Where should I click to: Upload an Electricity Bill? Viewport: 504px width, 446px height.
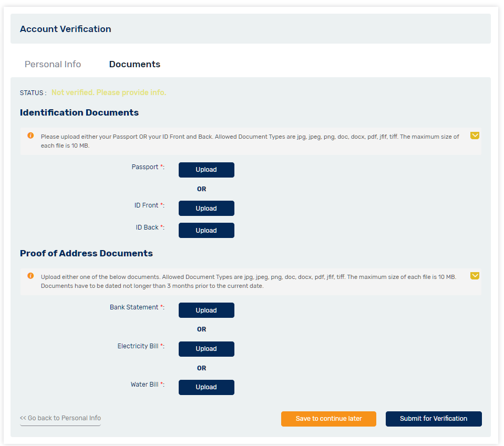coord(207,349)
